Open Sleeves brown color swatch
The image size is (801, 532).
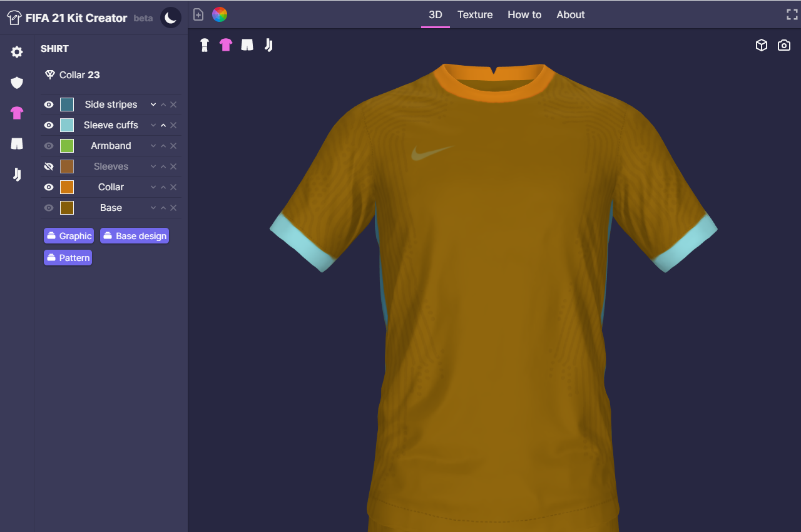pyautogui.click(x=67, y=166)
